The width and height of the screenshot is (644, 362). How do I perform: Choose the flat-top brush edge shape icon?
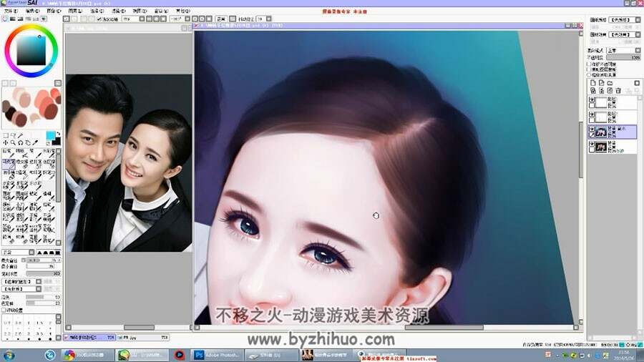click(57, 253)
